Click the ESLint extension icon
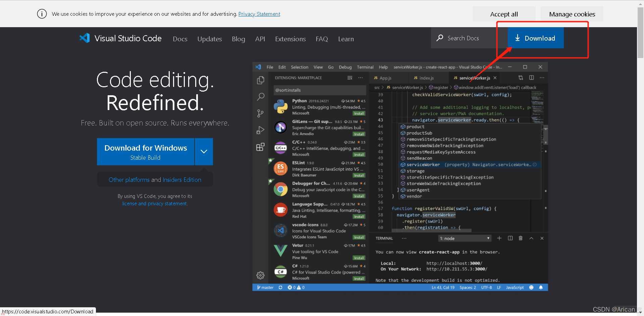644x316 pixels. [x=280, y=168]
